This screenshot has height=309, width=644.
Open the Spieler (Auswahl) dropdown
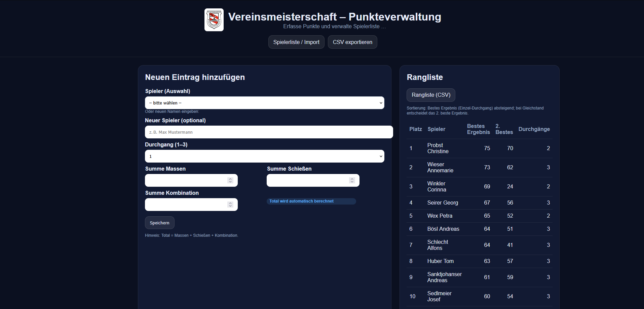click(x=264, y=103)
